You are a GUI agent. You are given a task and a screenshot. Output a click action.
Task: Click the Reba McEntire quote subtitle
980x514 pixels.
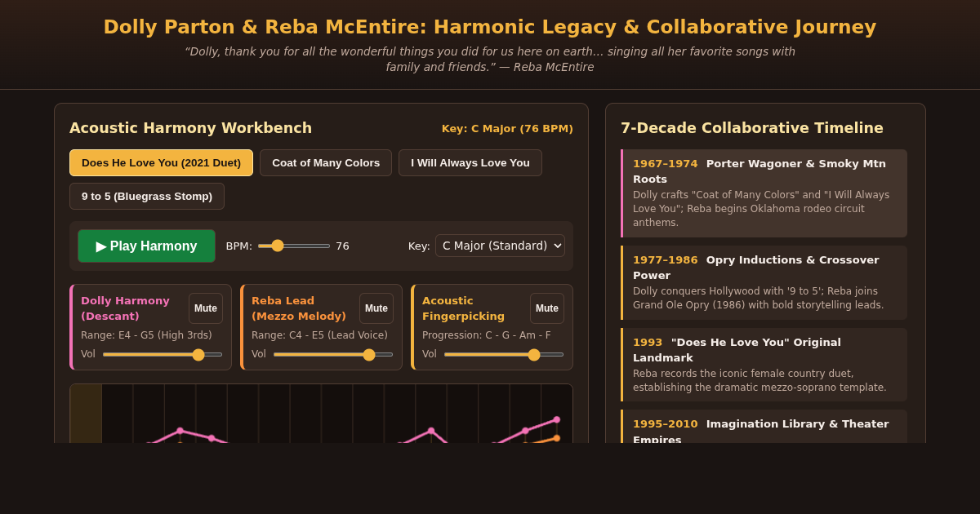pyautogui.click(x=490, y=59)
